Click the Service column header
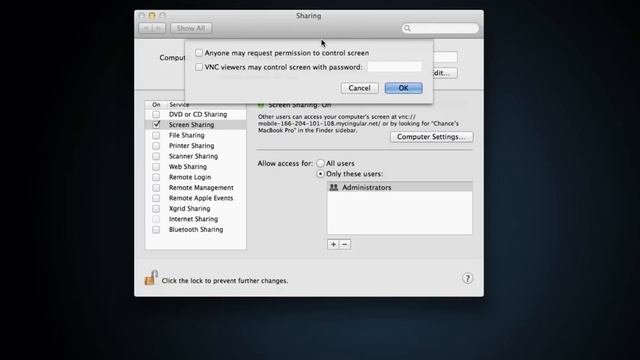The height and width of the screenshot is (360, 640). click(x=179, y=105)
